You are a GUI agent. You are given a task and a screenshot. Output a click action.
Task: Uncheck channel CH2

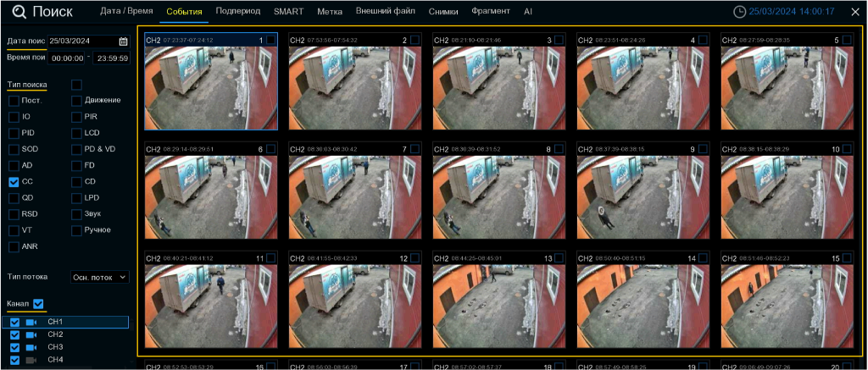click(14, 334)
